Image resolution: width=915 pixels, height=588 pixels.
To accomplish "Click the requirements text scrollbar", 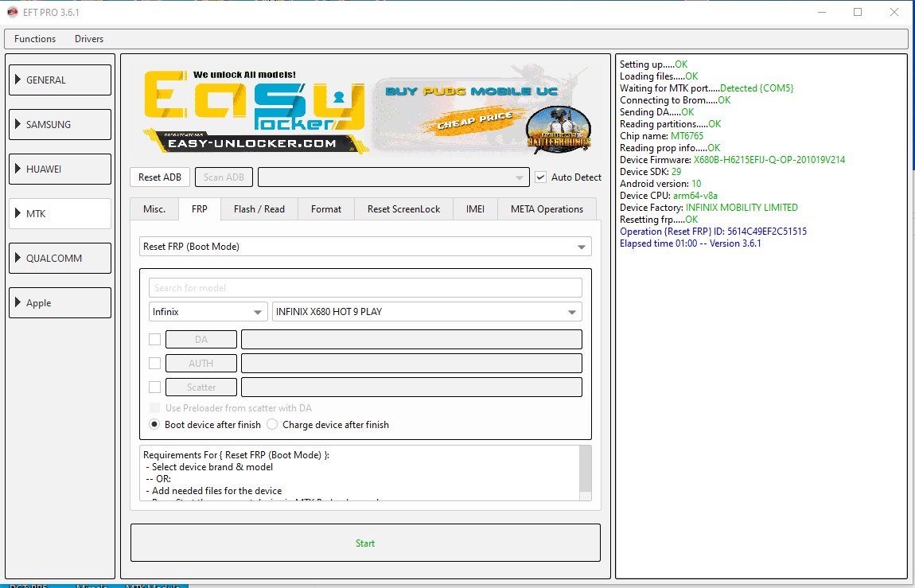I will 586,473.
